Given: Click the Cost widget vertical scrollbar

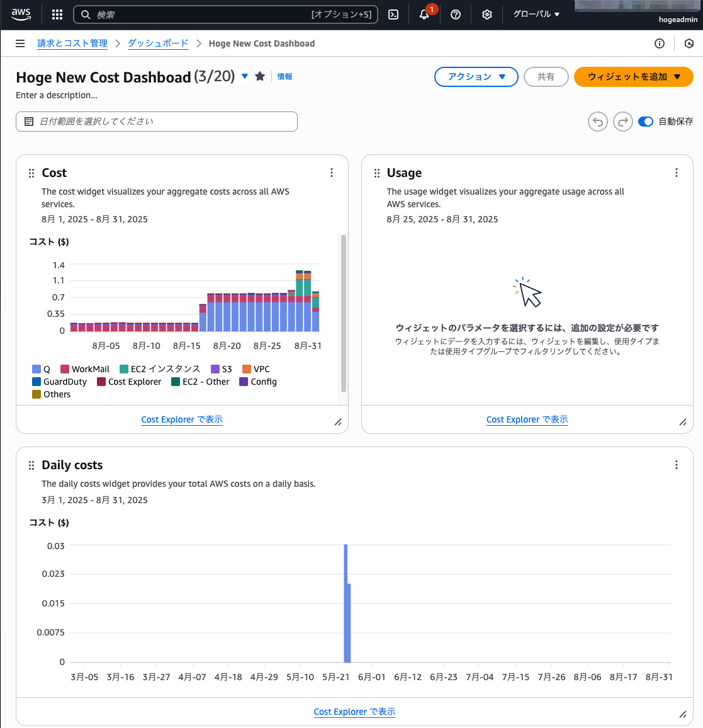Looking at the screenshot, I should click(344, 314).
